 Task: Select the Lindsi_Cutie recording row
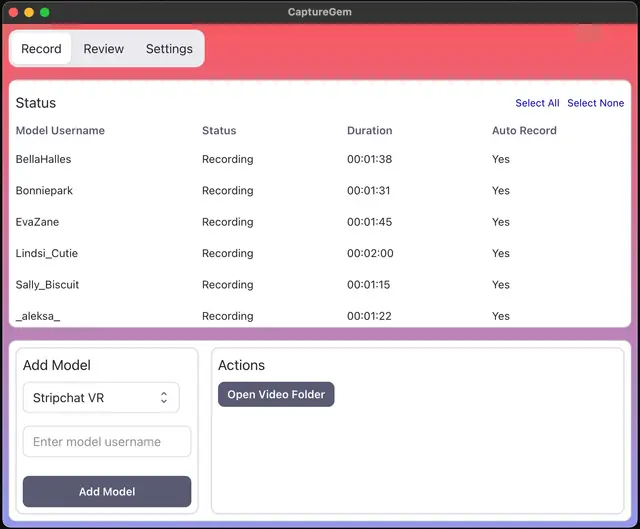[47, 254]
